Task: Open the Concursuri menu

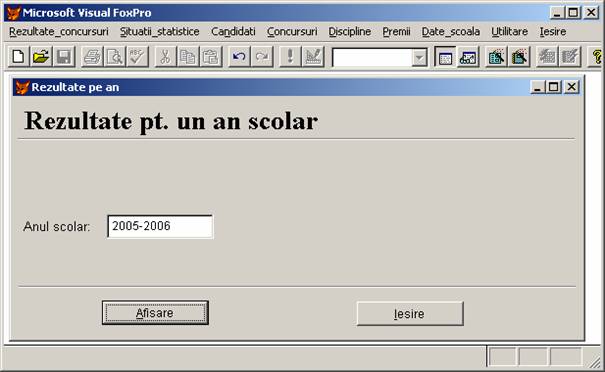Action: [292, 32]
